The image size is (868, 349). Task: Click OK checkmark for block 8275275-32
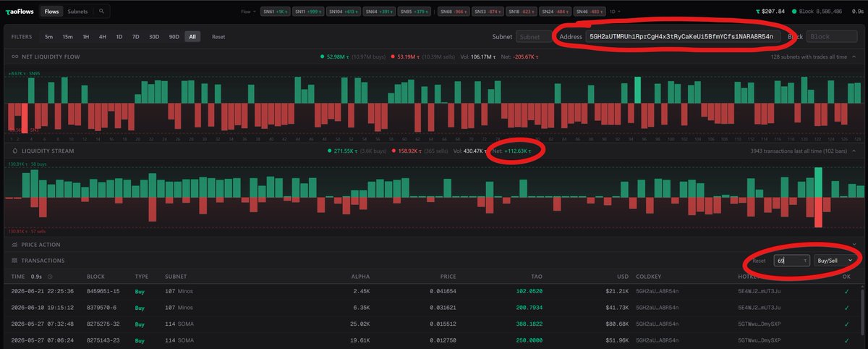click(x=847, y=323)
